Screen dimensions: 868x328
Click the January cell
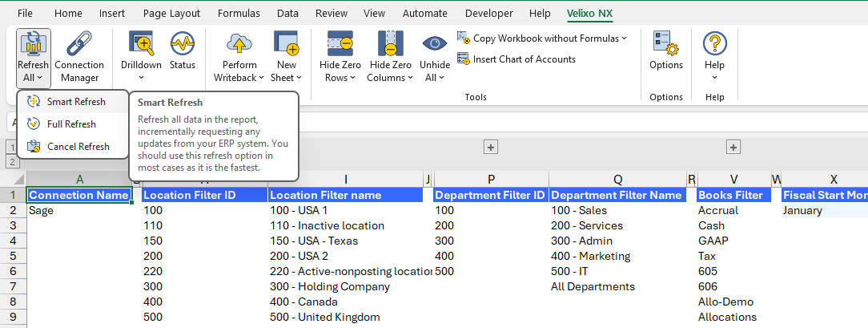tap(824, 211)
